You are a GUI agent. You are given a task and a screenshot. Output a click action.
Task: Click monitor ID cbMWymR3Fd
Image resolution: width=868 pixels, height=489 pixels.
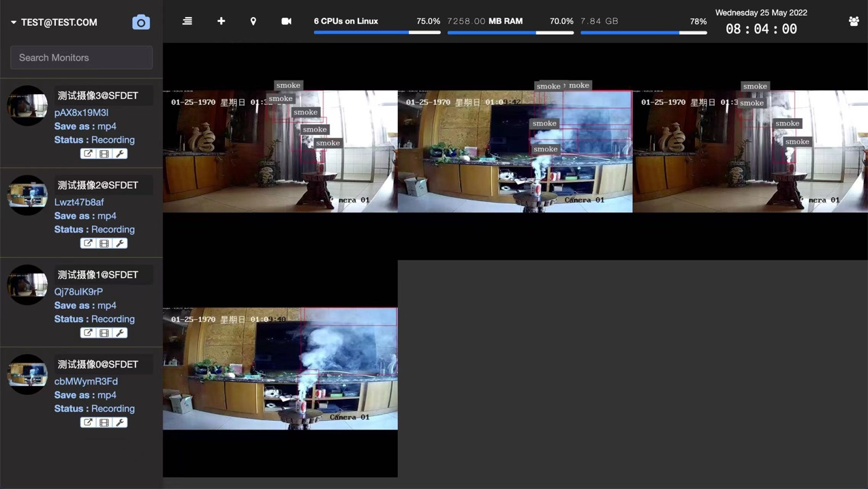[x=86, y=381]
